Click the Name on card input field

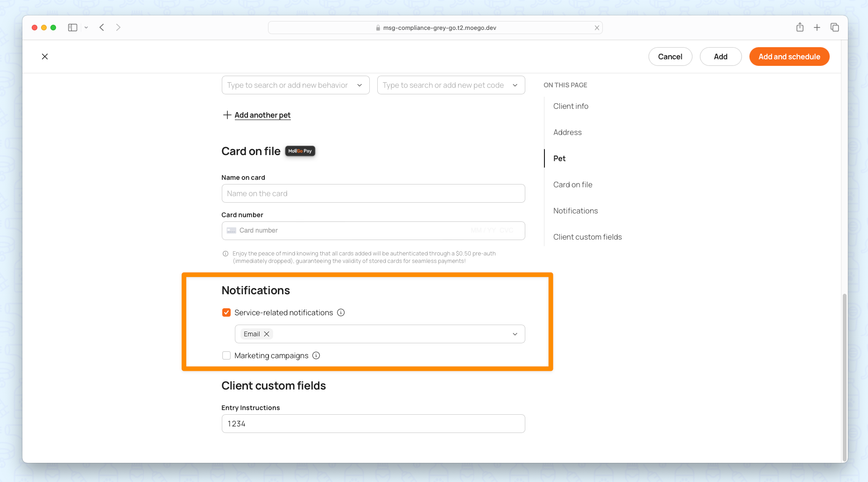point(373,193)
